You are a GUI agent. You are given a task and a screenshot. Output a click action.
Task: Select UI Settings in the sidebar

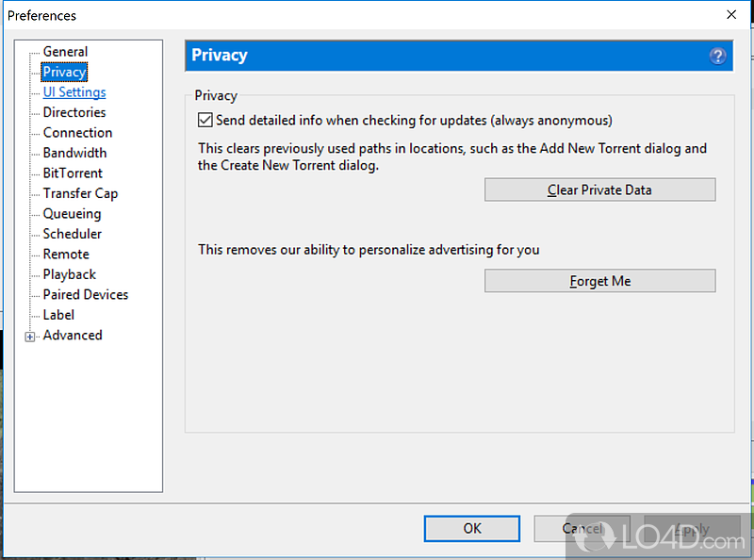(x=74, y=92)
